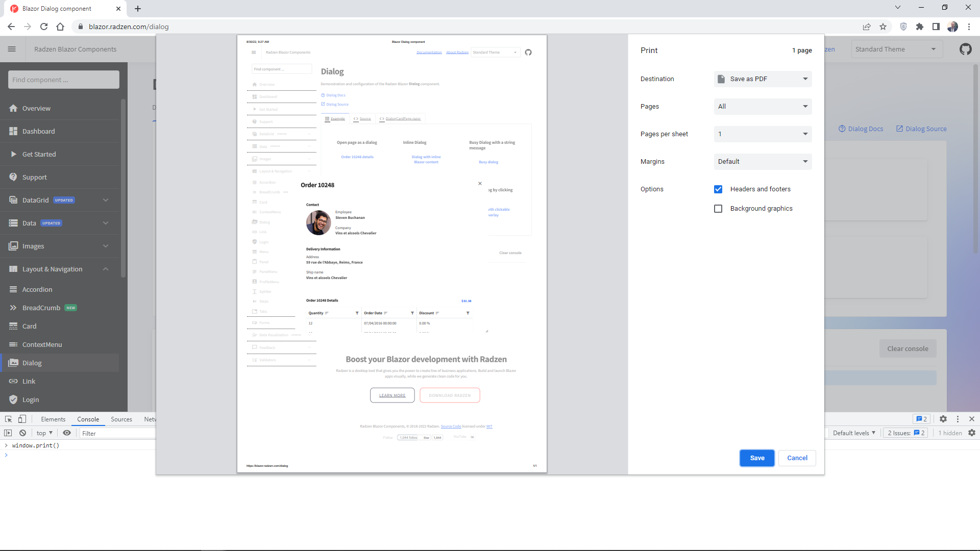Save the print as PDF

(757, 458)
